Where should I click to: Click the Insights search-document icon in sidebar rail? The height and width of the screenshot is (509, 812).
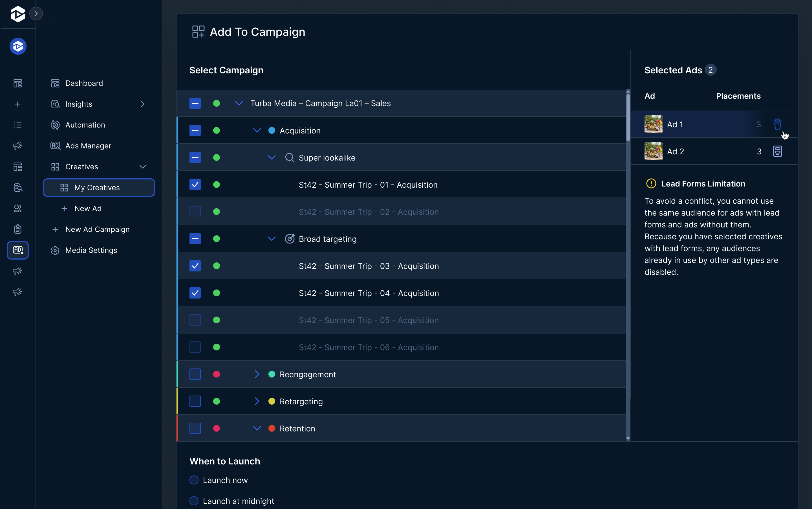[x=17, y=188]
